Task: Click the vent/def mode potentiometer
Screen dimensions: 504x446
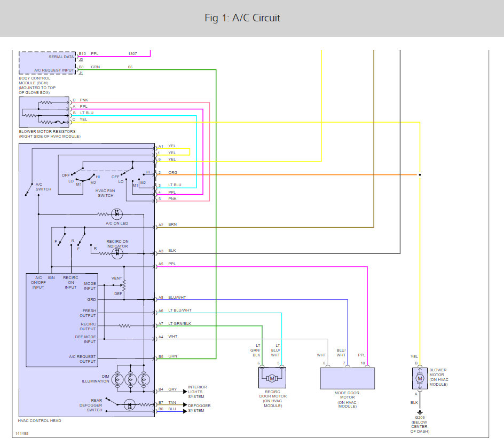Action: pyautogui.click(x=124, y=285)
